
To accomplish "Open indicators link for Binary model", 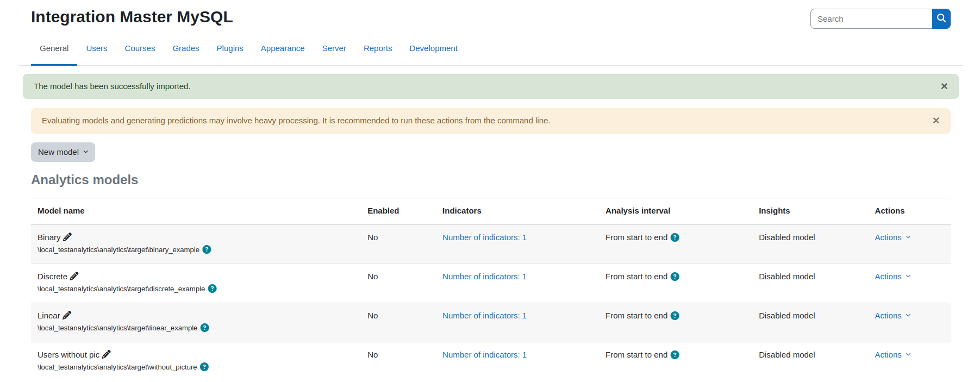I will point(484,237).
